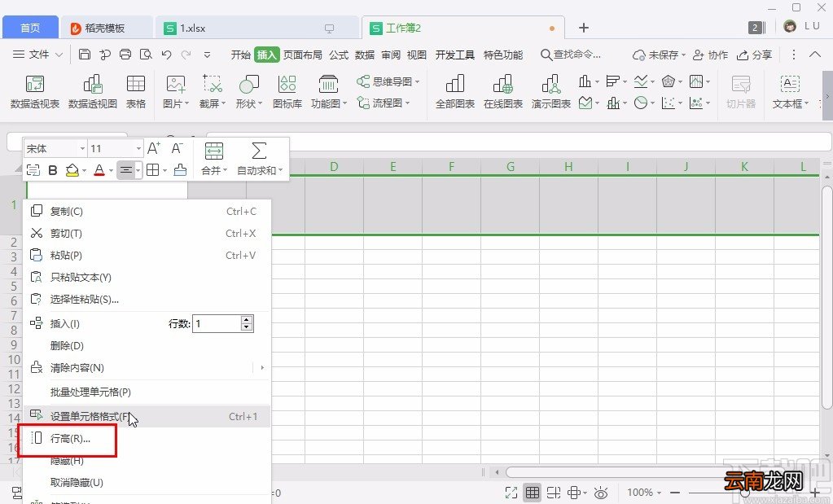The image size is (833, 504).
Task: Click the decrease font size icon
Action: [177, 148]
